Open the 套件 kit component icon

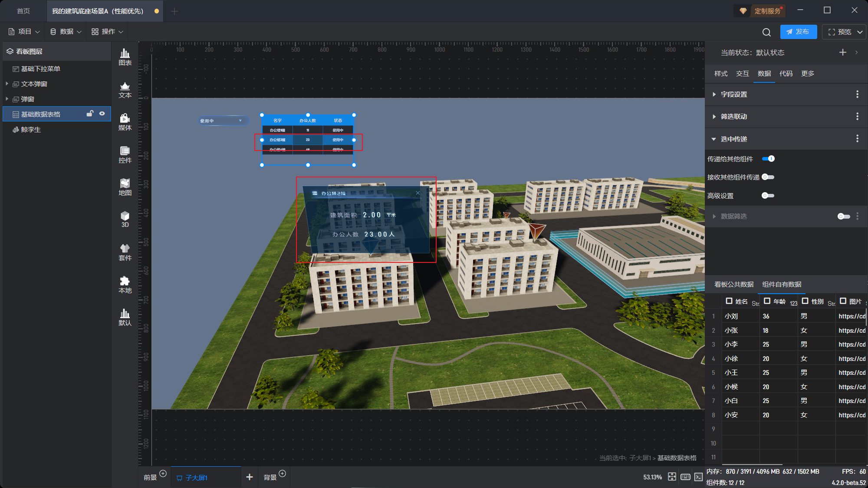(125, 252)
